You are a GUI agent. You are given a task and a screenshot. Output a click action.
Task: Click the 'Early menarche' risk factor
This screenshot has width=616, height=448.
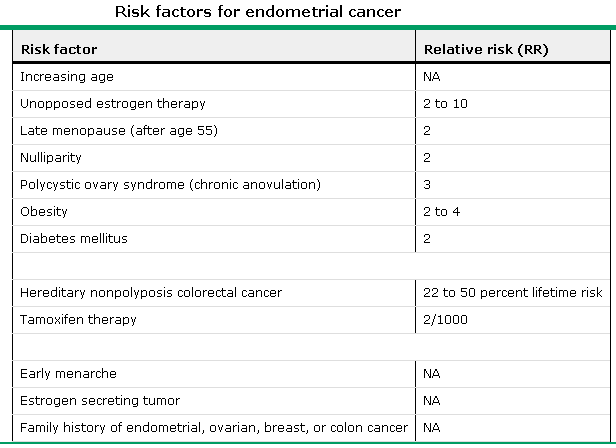click(68, 374)
